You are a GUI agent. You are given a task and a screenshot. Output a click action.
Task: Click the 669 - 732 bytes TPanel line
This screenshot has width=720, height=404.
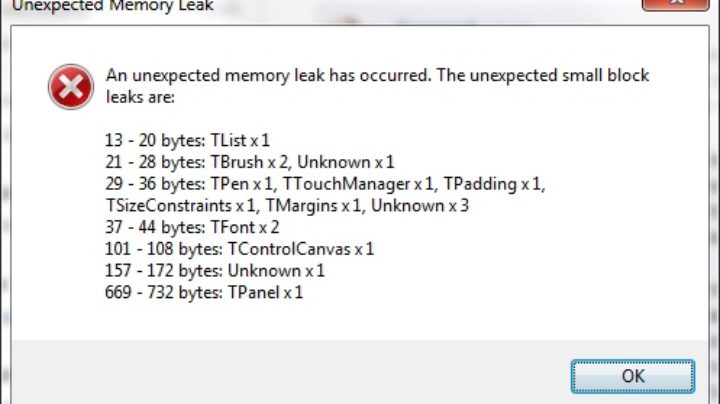[203, 293]
